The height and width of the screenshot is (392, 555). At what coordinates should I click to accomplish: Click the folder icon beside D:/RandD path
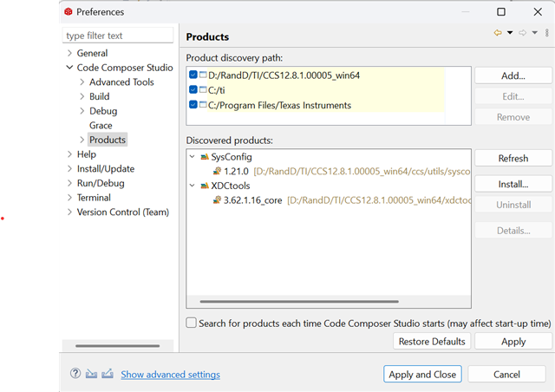(x=203, y=75)
